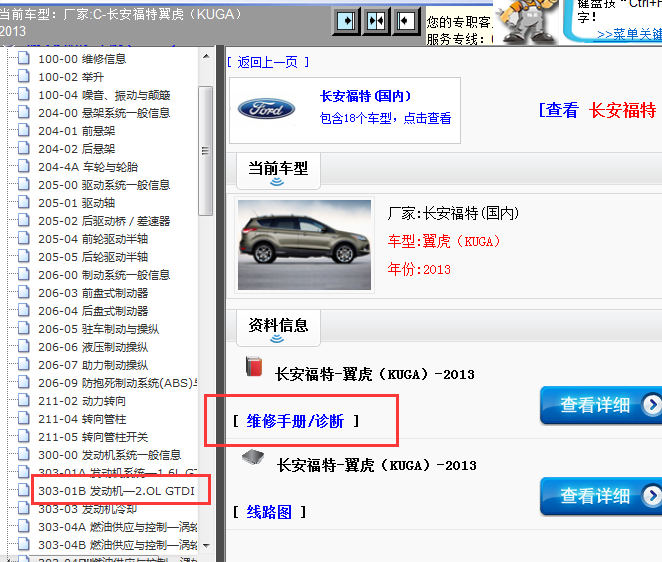The width and height of the screenshot is (662, 562).
Task: Select tree item 303-01B 发动机—2.0L GTDI
Action: [117, 491]
